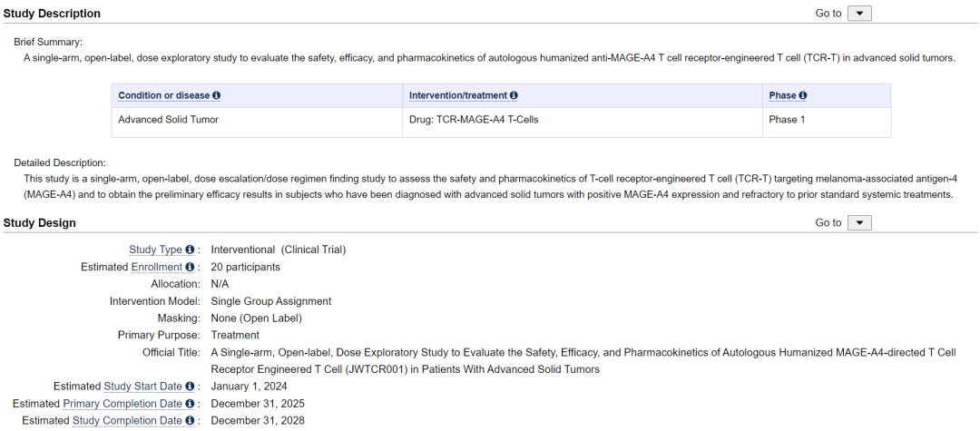Viewport: 980px width, 431px height.
Task: Open the Study Start Date link
Action: (142, 387)
